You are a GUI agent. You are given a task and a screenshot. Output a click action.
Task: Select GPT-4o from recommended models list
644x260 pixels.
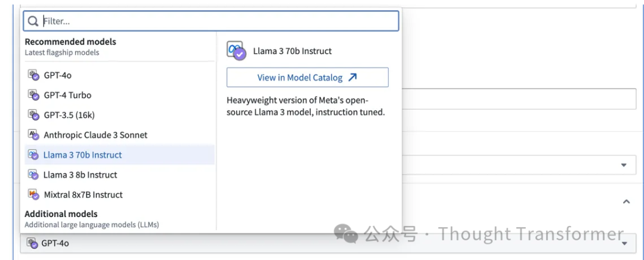(x=119, y=75)
